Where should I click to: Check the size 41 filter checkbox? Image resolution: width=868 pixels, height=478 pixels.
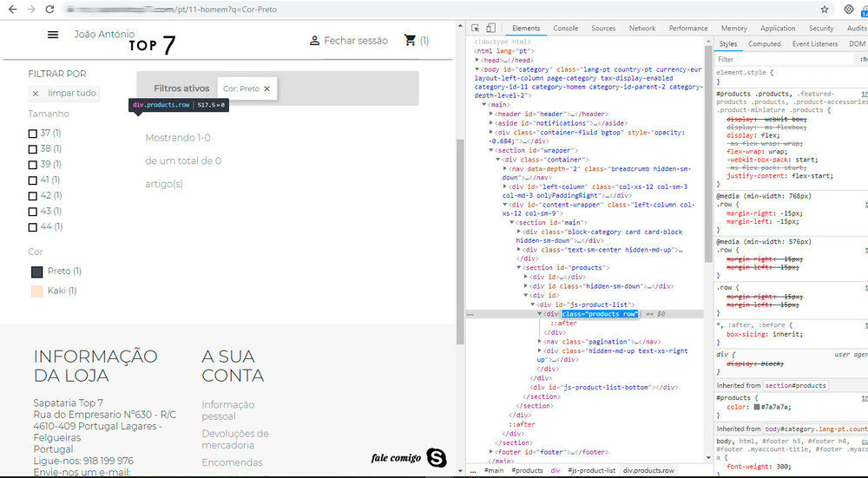(x=33, y=180)
